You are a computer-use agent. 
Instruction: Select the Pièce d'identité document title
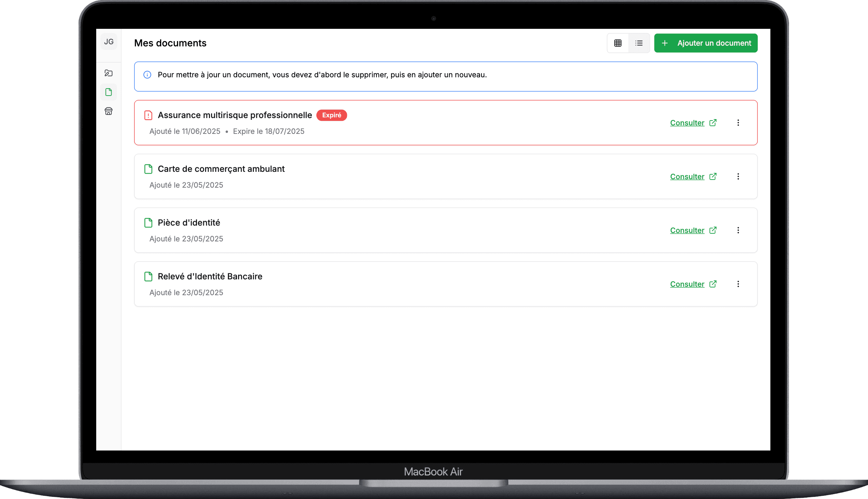pos(189,223)
